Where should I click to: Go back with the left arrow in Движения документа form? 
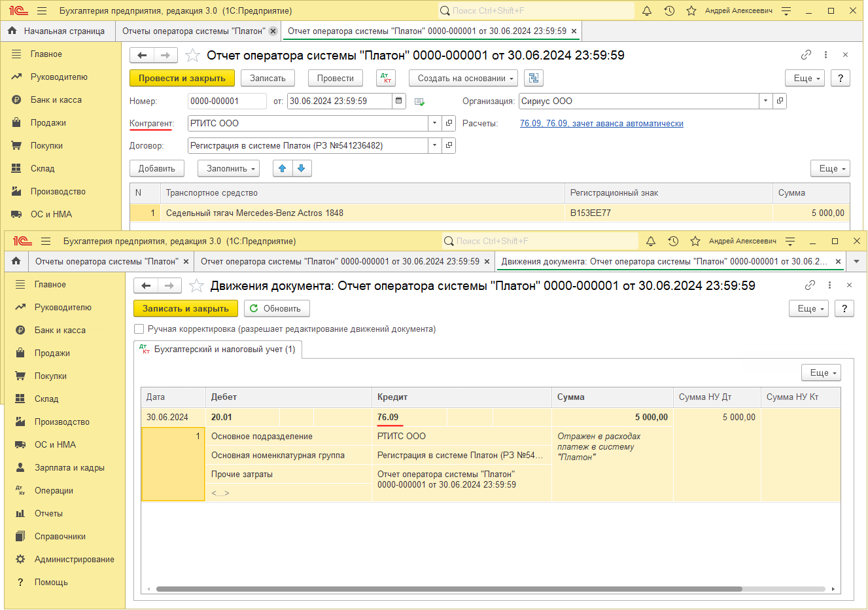(146, 285)
